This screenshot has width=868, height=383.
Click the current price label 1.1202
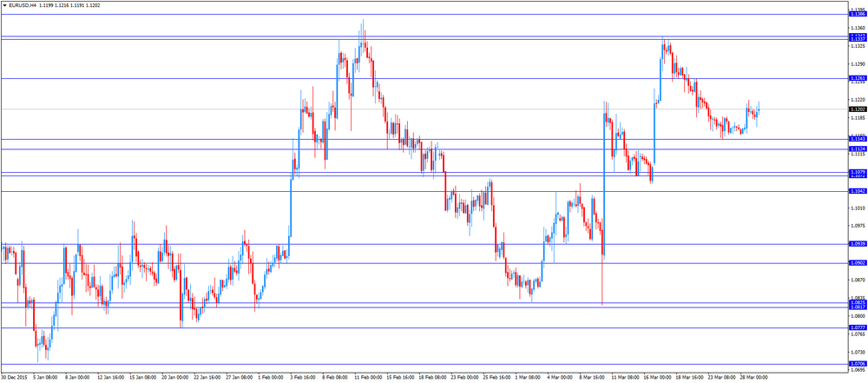[x=859, y=109]
